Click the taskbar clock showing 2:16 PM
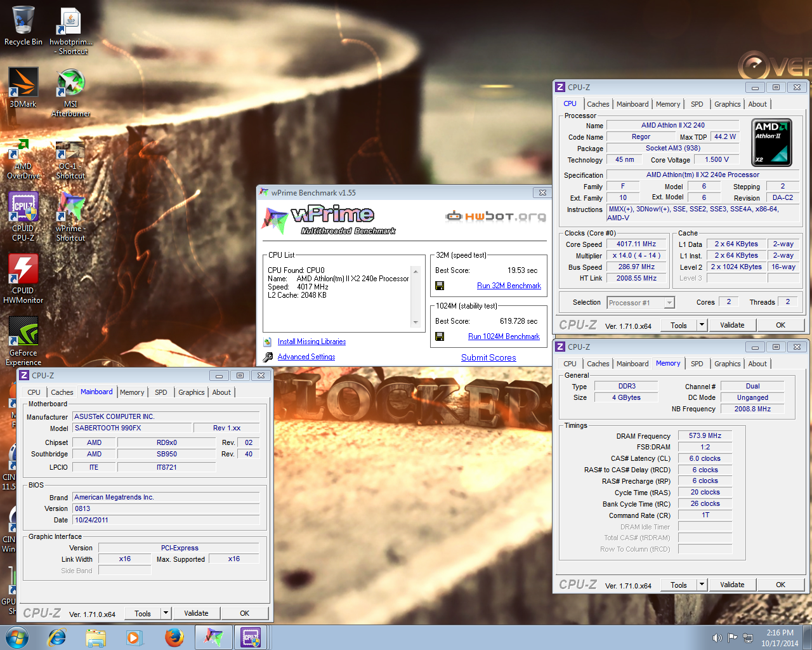This screenshot has height=650, width=812. point(780,638)
